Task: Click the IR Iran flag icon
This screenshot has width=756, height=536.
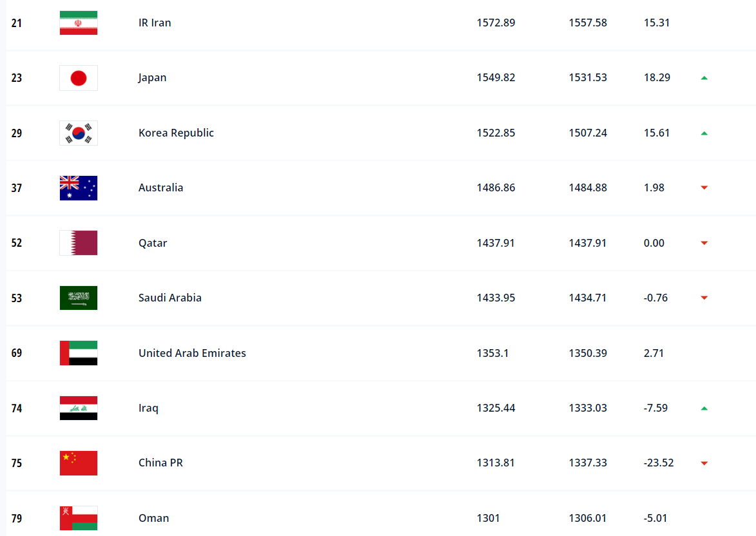Action: point(79,23)
